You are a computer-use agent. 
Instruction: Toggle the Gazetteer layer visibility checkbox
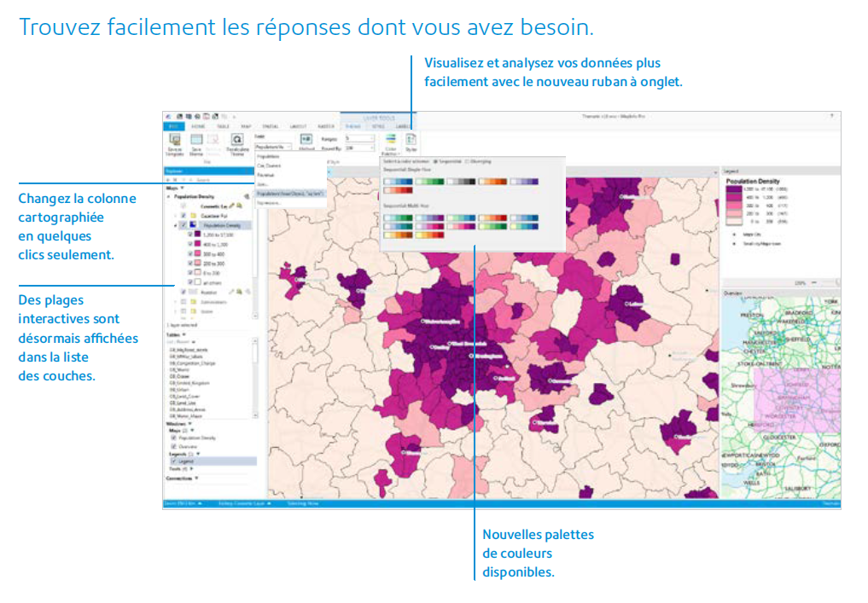[184, 216]
